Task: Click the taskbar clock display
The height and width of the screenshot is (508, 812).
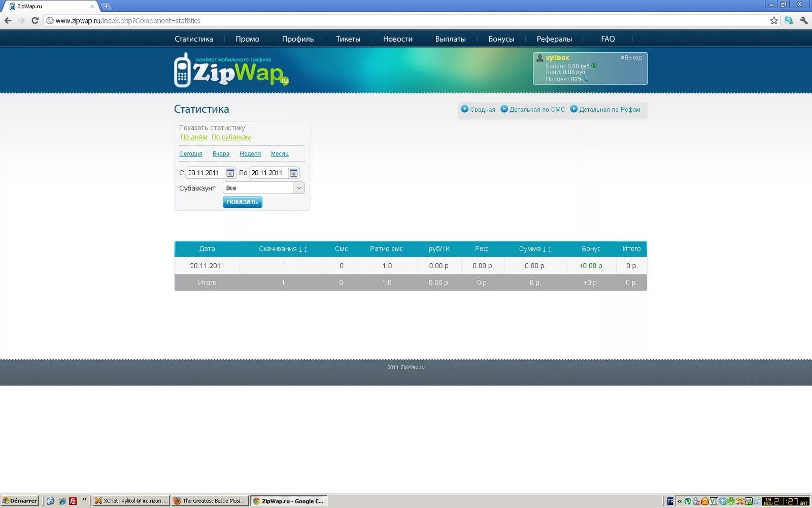Action: click(x=786, y=501)
